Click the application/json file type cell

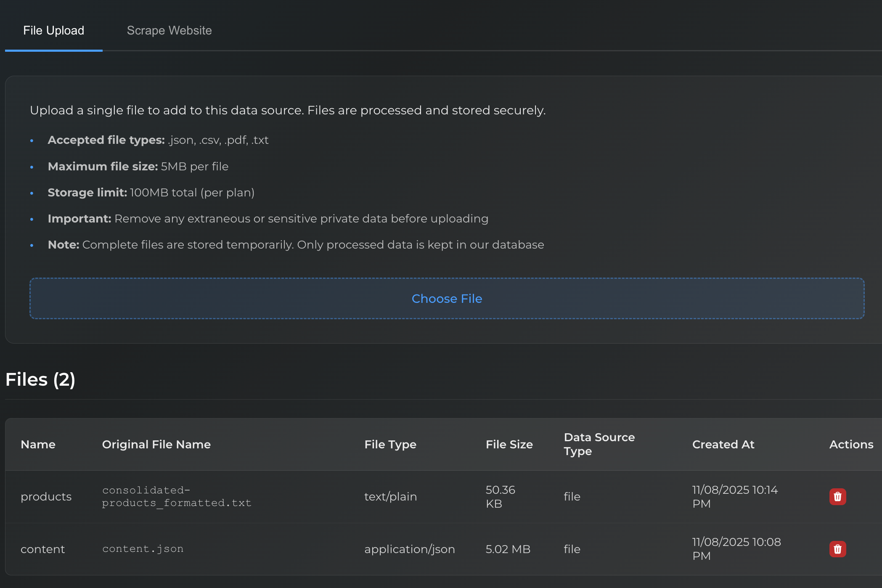(x=409, y=549)
